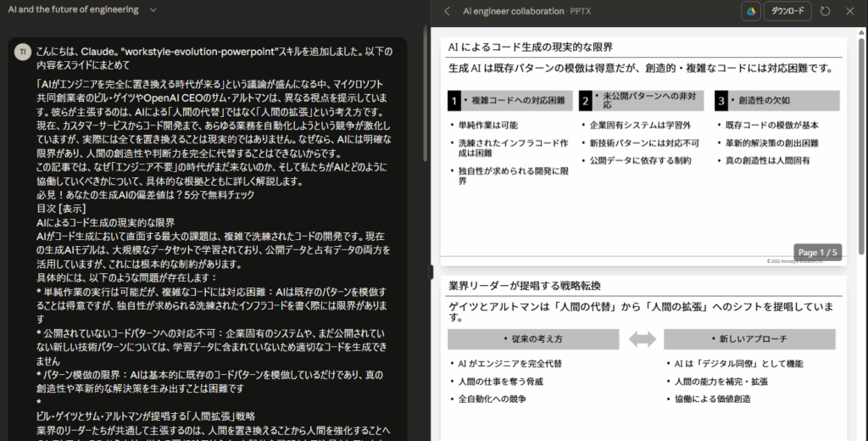Close the file preview panel
The image size is (868, 441).
[850, 11]
